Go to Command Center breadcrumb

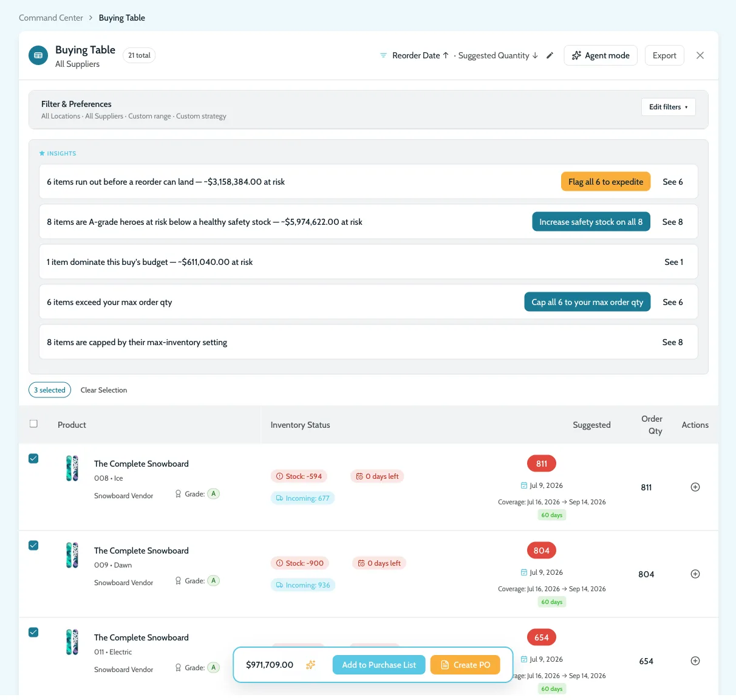(x=51, y=18)
